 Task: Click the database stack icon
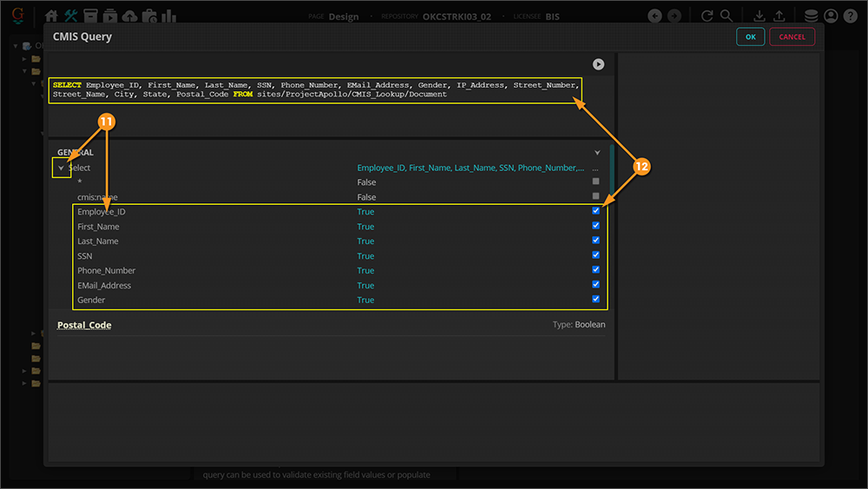point(811,17)
